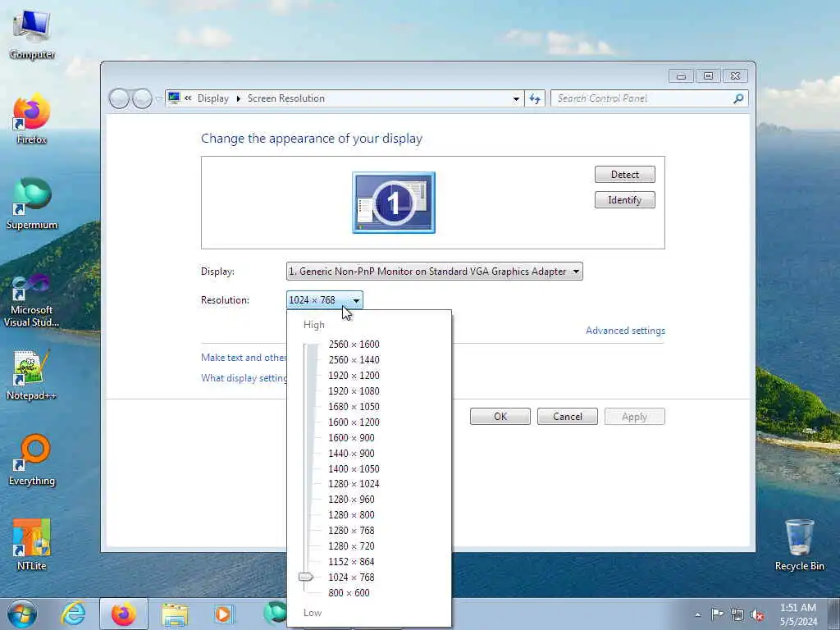The width and height of the screenshot is (840, 630).
Task: Choose 1280 × 1024 resolution
Action: click(354, 484)
